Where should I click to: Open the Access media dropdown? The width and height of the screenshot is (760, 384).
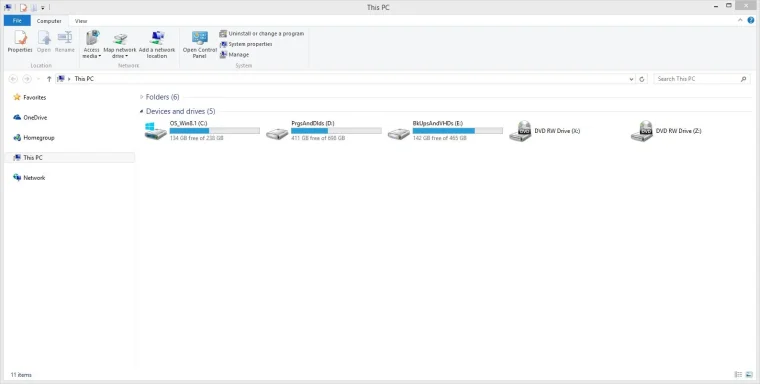(x=91, y=45)
